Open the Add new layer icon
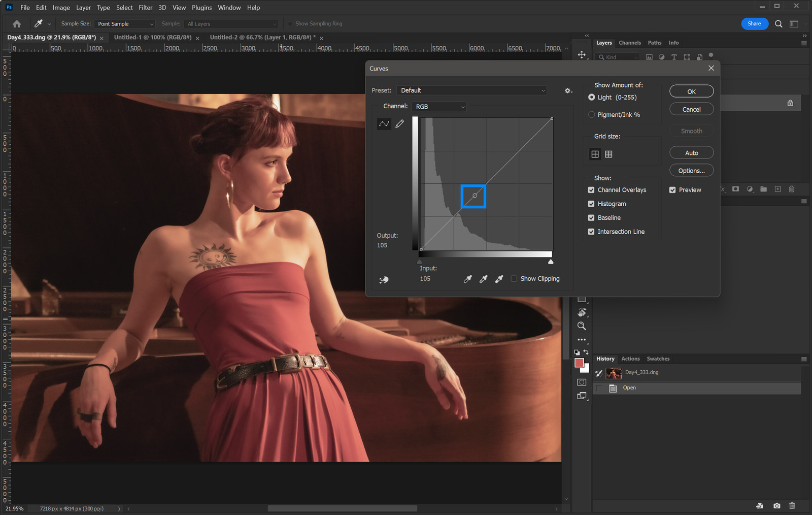Screen dimensions: 812x515 (x=777, y=189)
